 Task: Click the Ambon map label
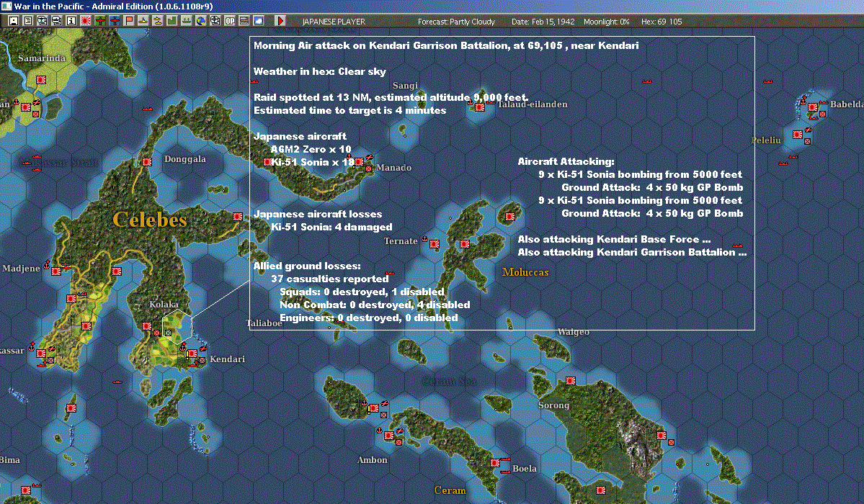[373, 460]
